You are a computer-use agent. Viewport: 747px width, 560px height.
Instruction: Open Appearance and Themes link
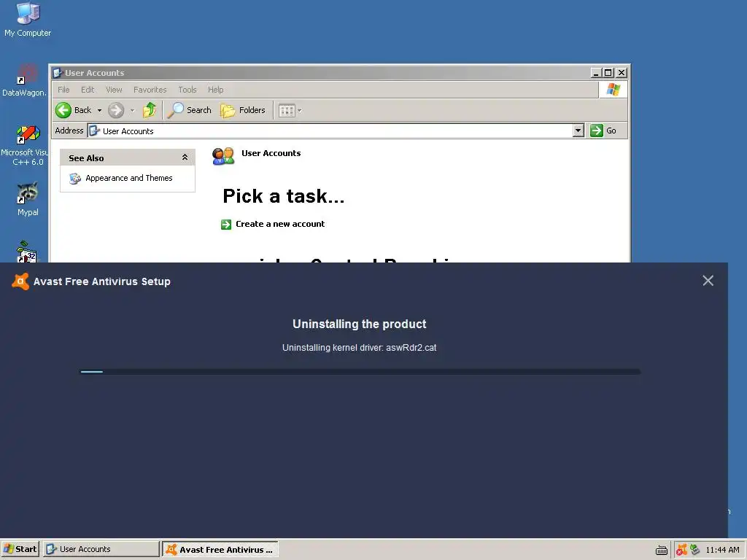coord(128,178)
